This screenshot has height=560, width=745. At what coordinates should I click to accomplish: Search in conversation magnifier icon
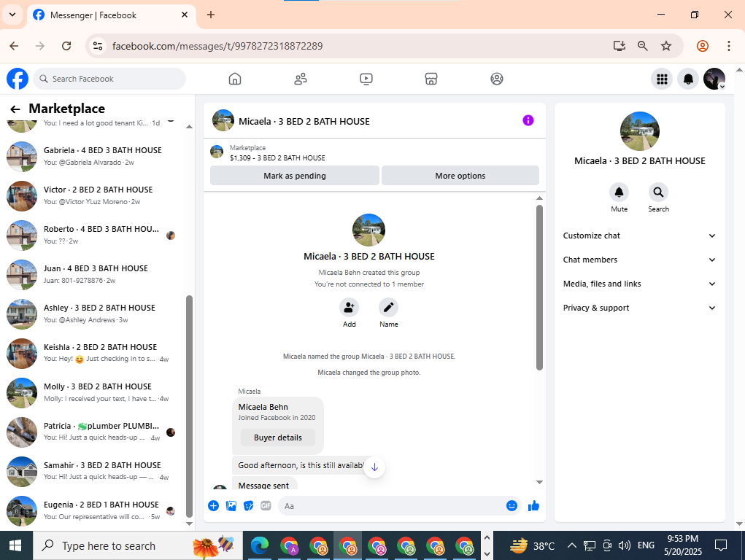pos(658,192)
